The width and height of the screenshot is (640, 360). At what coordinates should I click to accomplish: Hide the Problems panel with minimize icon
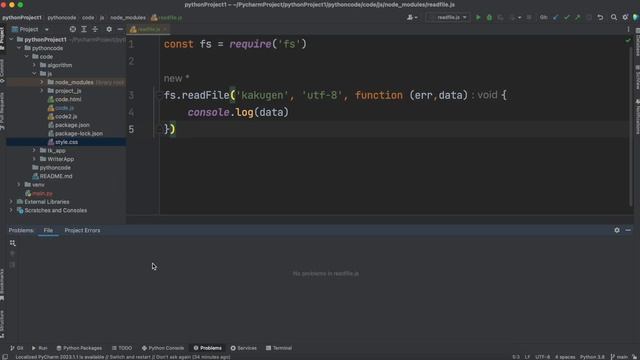tap(628, 231)
